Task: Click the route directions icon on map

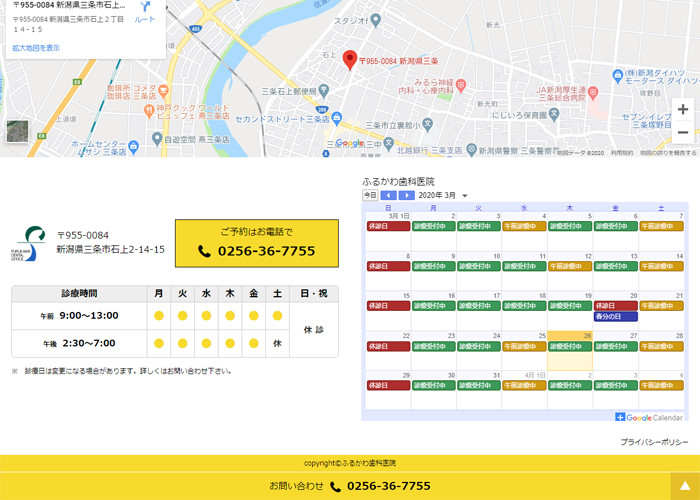Action: coord(144,8)
